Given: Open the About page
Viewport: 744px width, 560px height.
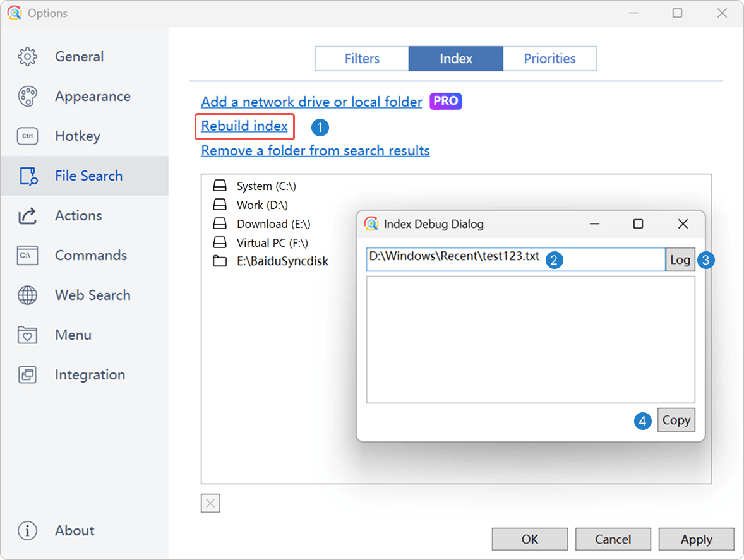Looking at the screenshot, I should pos(85,530).
